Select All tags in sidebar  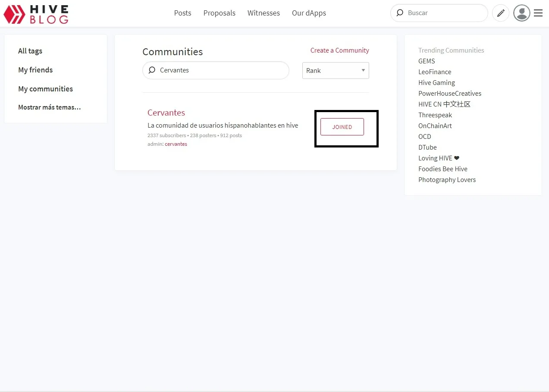pos(30,51)
